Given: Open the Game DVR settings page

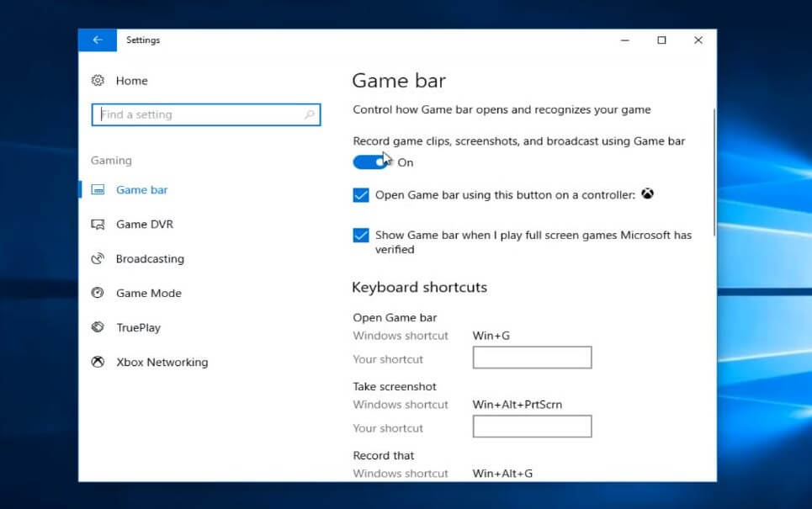Looking at the screenshot, I should click(144, 225).
